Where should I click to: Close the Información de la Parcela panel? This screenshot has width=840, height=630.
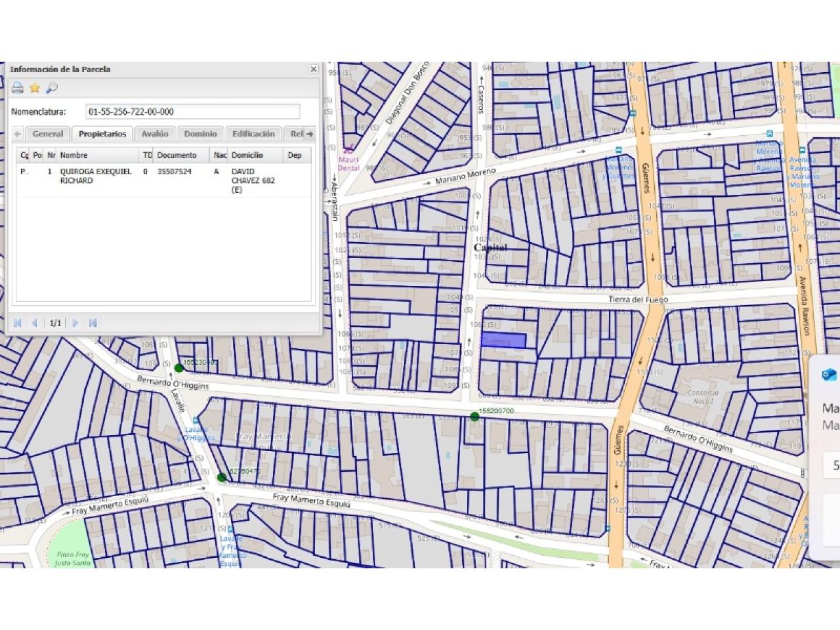coord(314,69)
